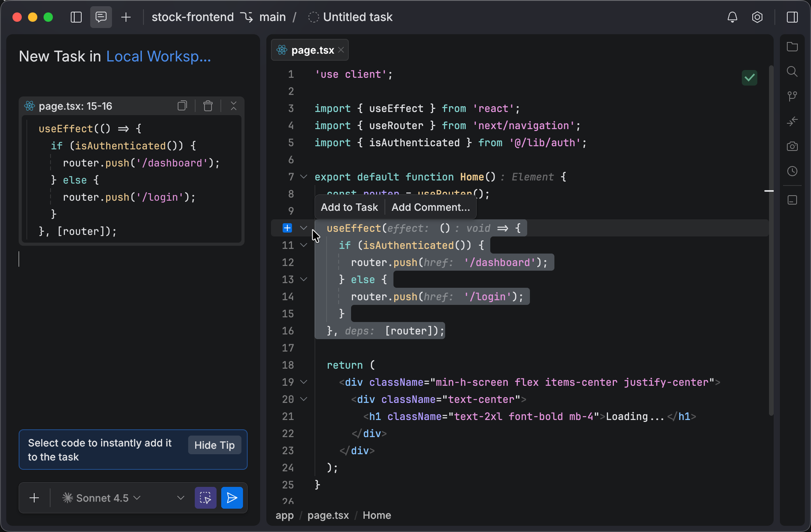Click the 'return (' statement on line 18
The width and height of the screenshot is (811, 532).
point(351,365)
